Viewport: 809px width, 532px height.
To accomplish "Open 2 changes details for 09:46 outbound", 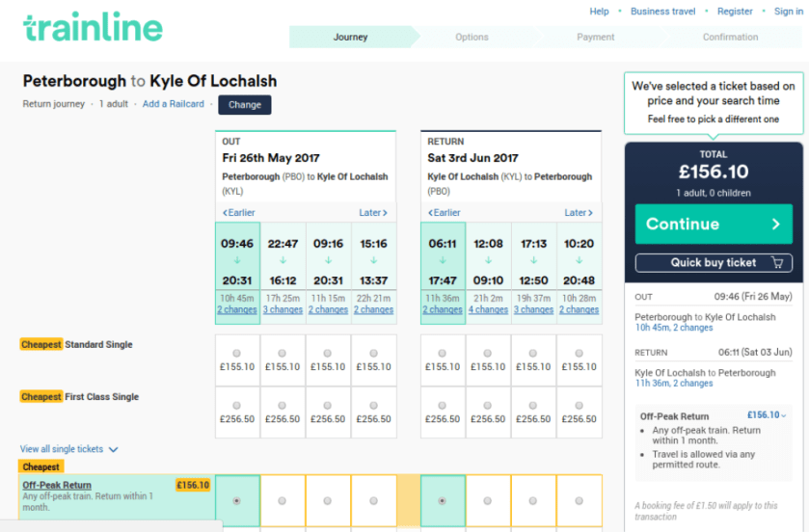I will (x=237, y=310).
